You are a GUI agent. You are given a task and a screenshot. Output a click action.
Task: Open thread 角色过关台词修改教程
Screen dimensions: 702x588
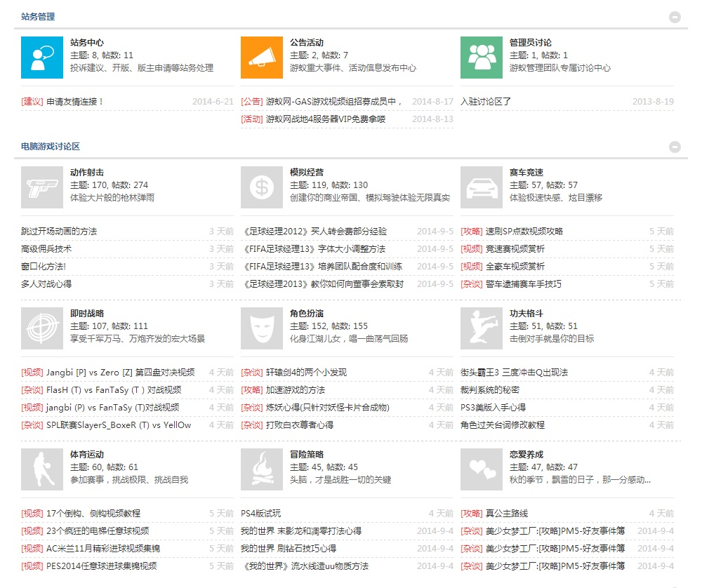pos(503,425)
